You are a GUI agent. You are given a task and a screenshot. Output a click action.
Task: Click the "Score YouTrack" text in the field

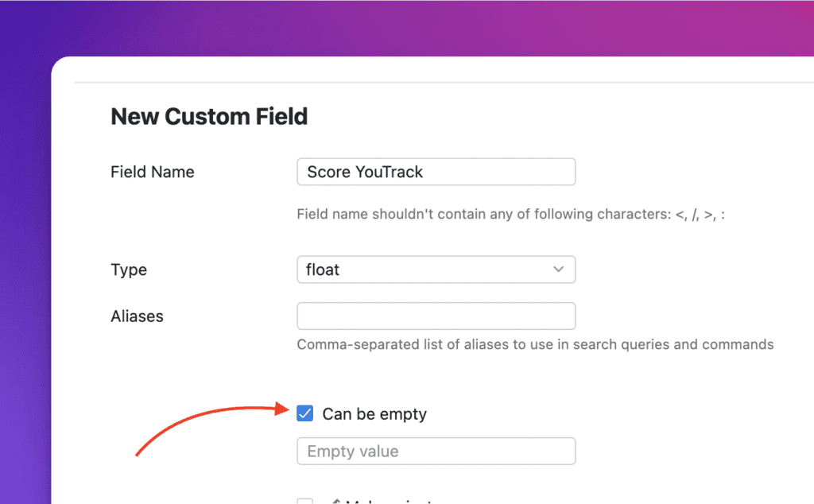[x=365, y=172]
